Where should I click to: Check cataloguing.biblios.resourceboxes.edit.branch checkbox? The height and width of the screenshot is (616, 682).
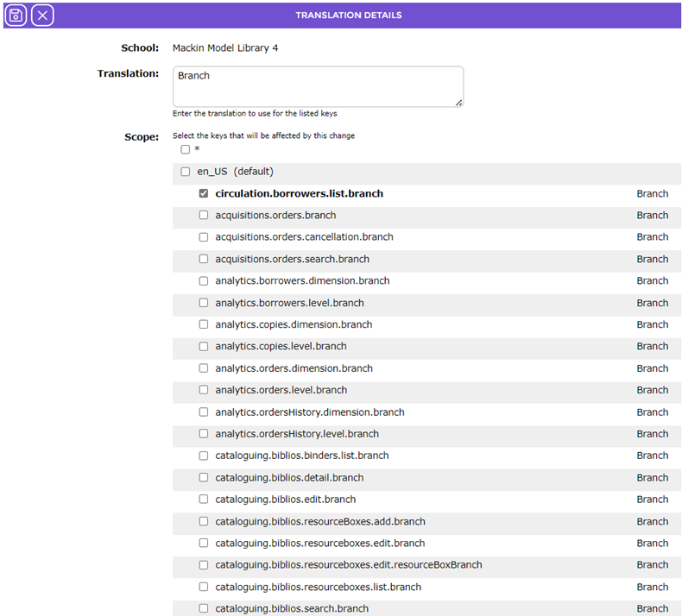click(x=204, y=543)
